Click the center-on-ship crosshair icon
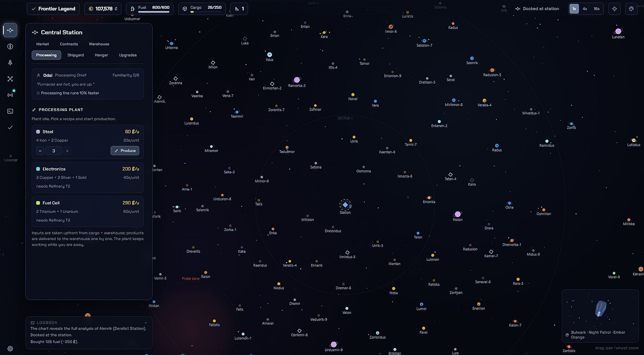Image resolution: width=644 pixels, height=355 pixels. coord(614,9)
